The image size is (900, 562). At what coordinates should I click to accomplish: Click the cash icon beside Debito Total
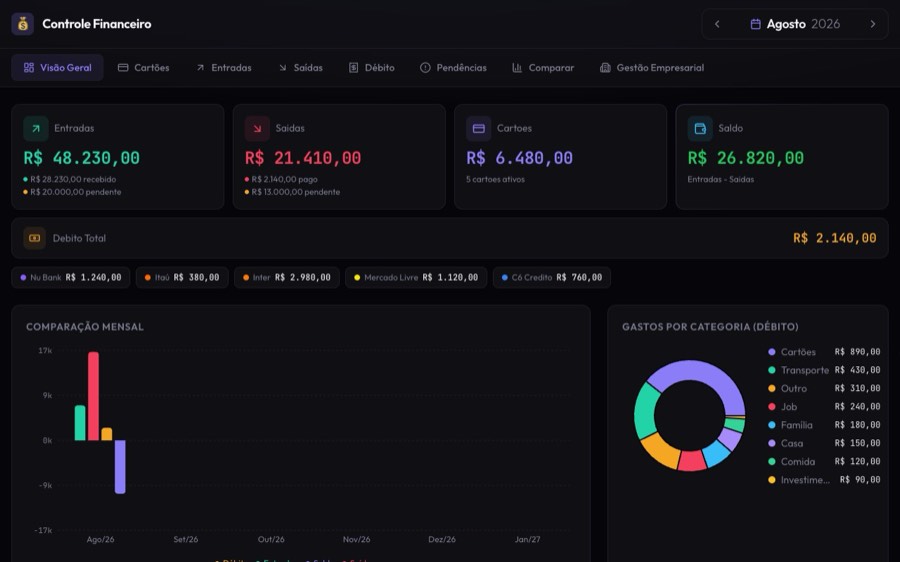pyautogui.click(x=34, y=238)
